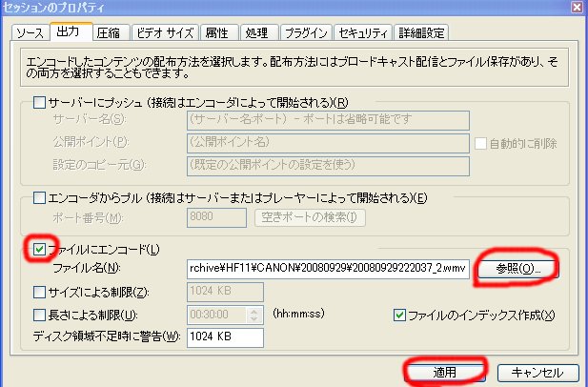Image resolution: width=588 pixels, height=387 pixels.
Task: Click the ポート番号 8080 field
Action: pyautogui.click(x=216, y=217)
